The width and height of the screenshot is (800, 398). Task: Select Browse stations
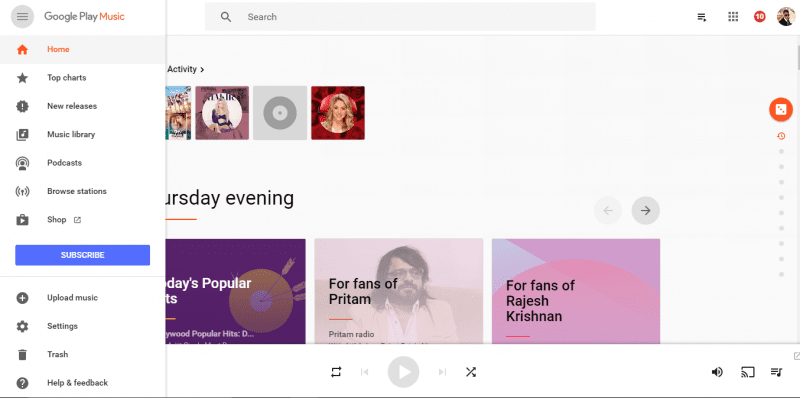83,191
